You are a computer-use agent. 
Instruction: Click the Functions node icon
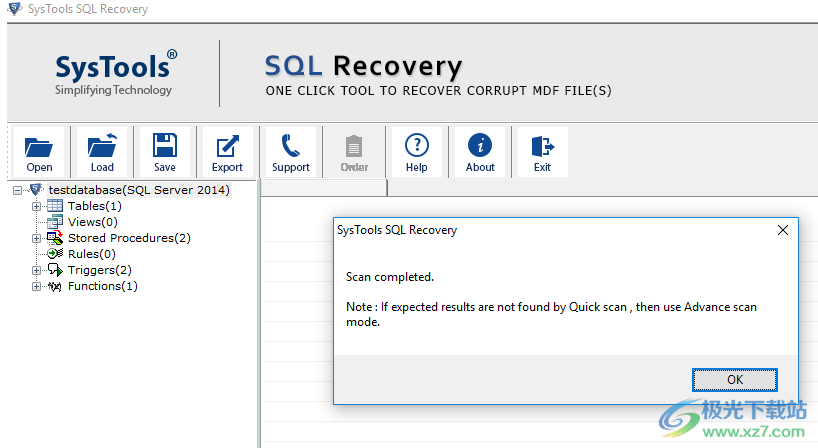click(x=55, y=286)
